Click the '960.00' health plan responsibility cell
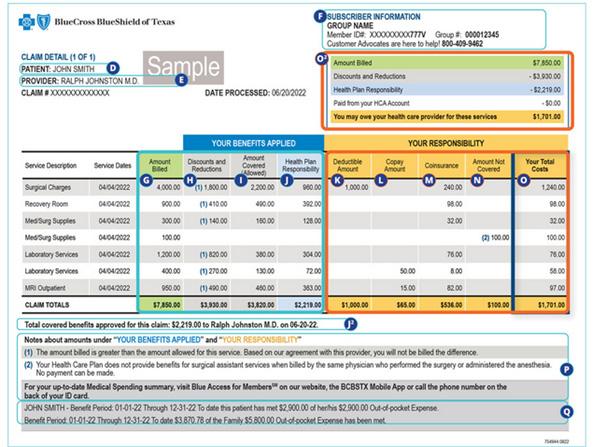The image size is (606, 447). [x=312, y=187]
